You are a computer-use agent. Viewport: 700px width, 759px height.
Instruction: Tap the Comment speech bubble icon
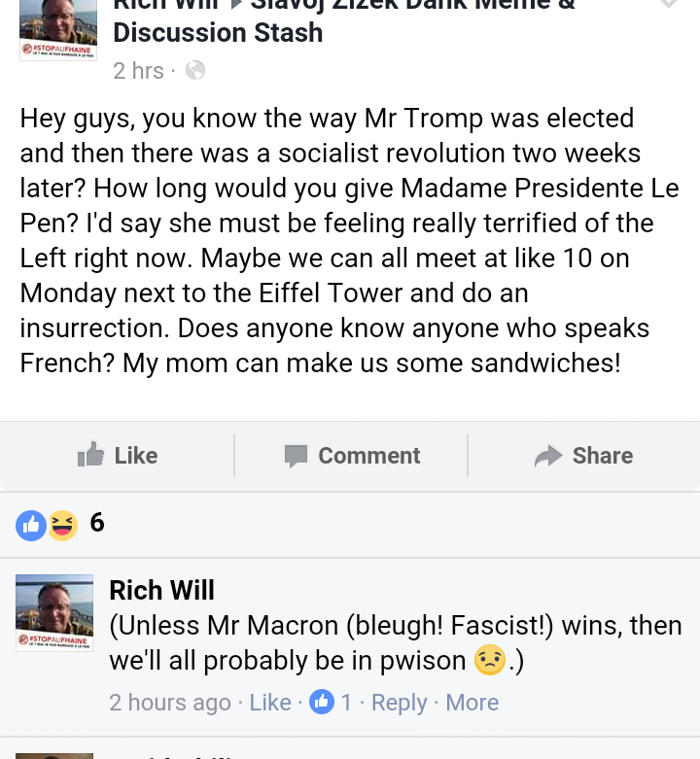296,456
